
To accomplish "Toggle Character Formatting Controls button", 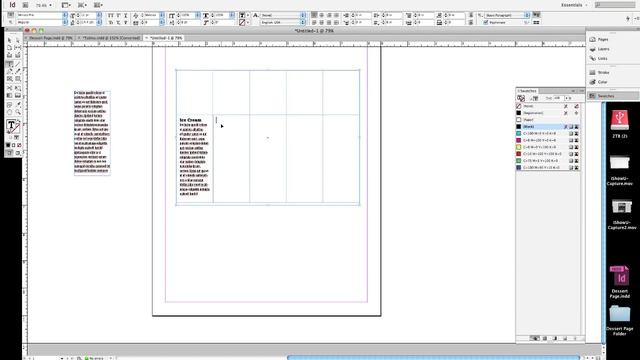I will pos(11,15).
